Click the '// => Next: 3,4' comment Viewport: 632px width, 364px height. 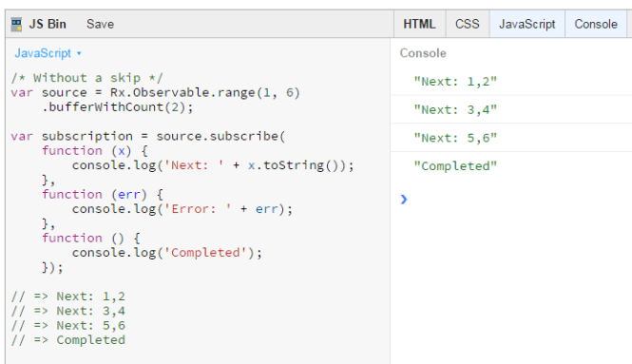click(x=68, y=311)
